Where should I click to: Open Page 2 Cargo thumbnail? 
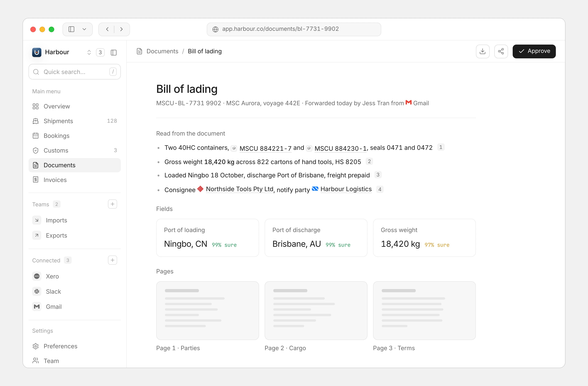coord(316,310)
